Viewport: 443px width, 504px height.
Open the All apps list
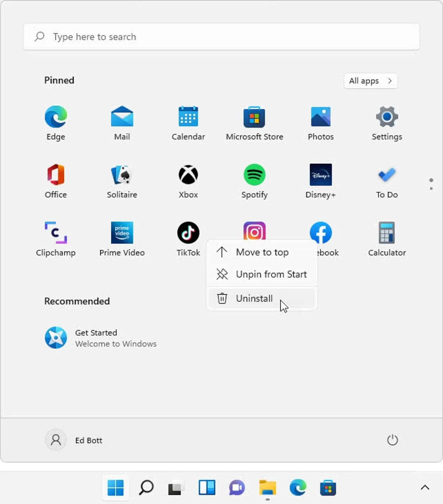[370, 81]
